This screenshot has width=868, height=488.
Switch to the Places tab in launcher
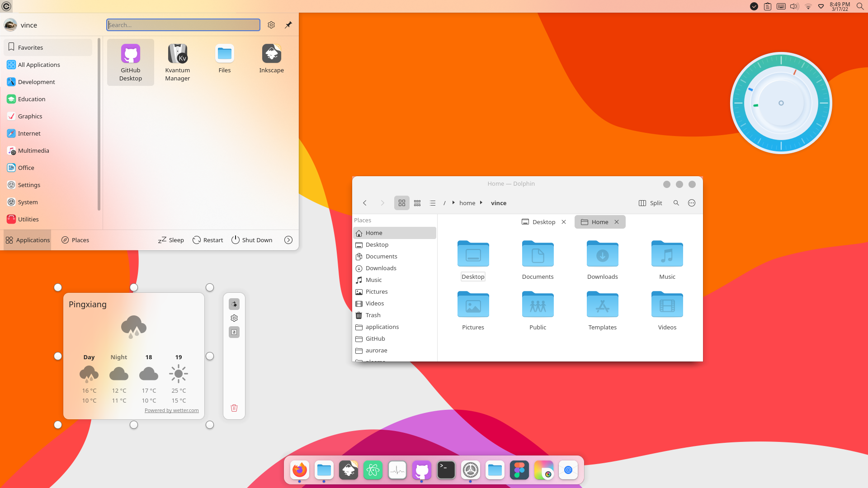click(75, 240)
